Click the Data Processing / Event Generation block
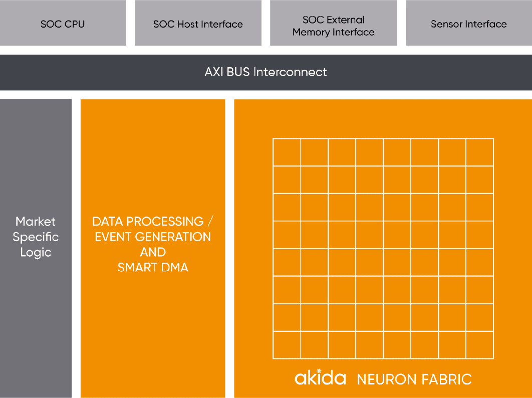This screenshot has height=398, width=532. [x=153, y=248]
